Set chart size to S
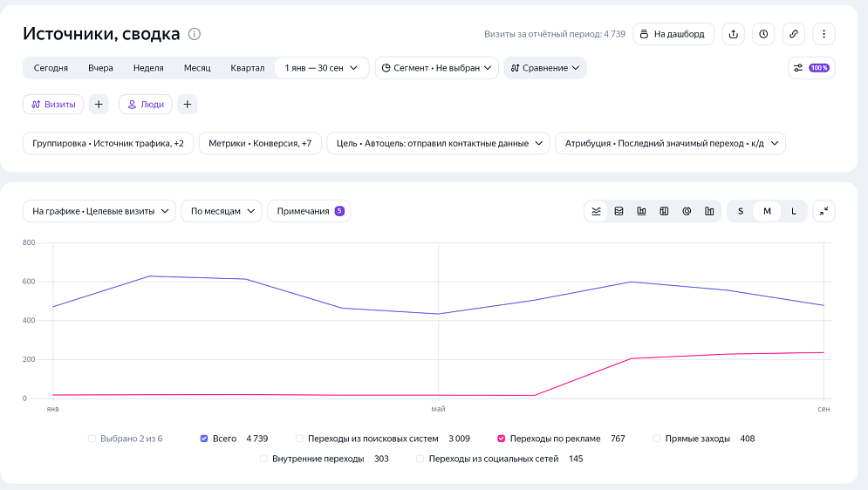The image size is (868, 490). (x=741, y=211)
